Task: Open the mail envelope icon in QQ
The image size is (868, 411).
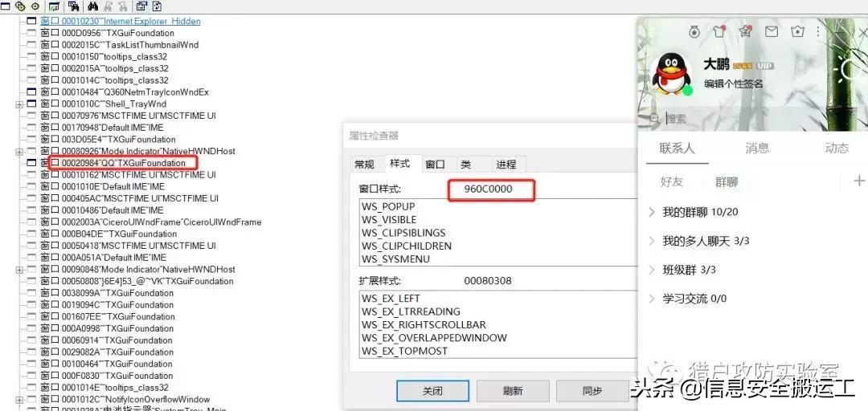Action: click(x=772, y=31)
